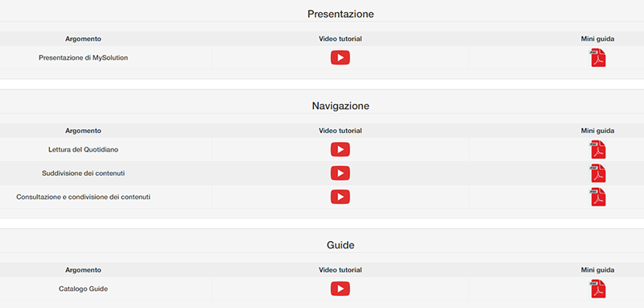Click Mini guida column header in Guide section
This screenshot has width=644, height=308.
click(x=597, y=270)
